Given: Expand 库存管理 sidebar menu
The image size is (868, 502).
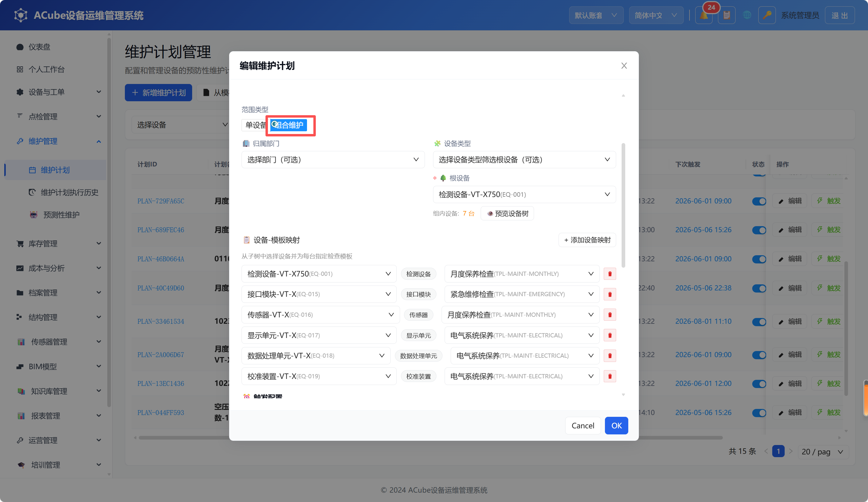Looking at the screenshot, I should [55, 244].
